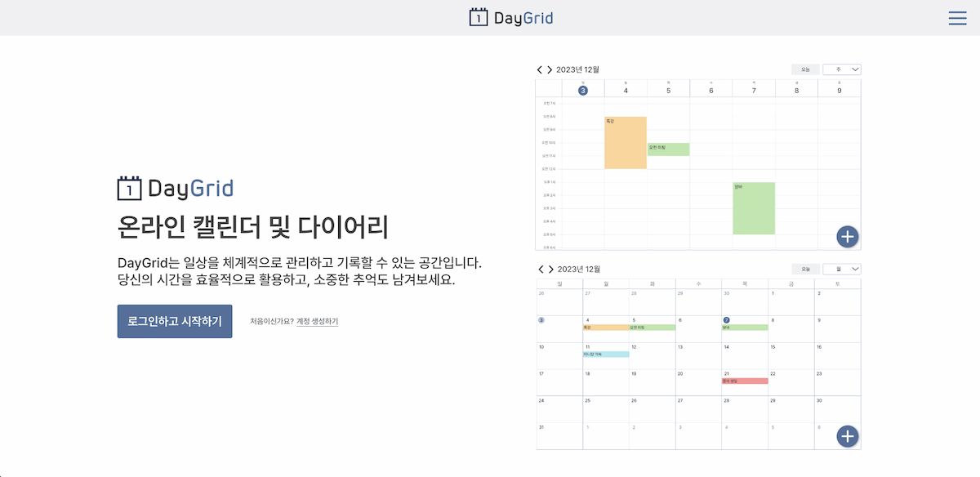This screenshot has width=980, height=477.
Task: Click the DayGrid calendar logo icon
Action: (478, 17)
